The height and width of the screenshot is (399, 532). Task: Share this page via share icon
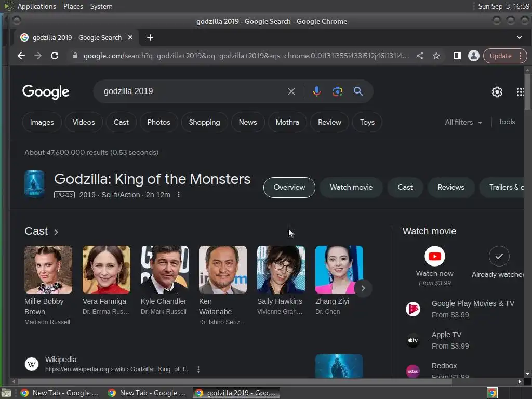(x=420, y=56)
